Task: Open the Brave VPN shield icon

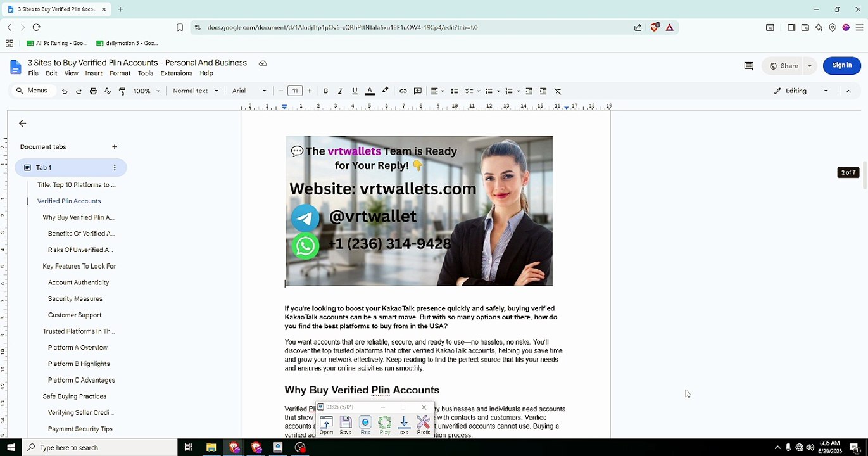Action: point(833,27)
